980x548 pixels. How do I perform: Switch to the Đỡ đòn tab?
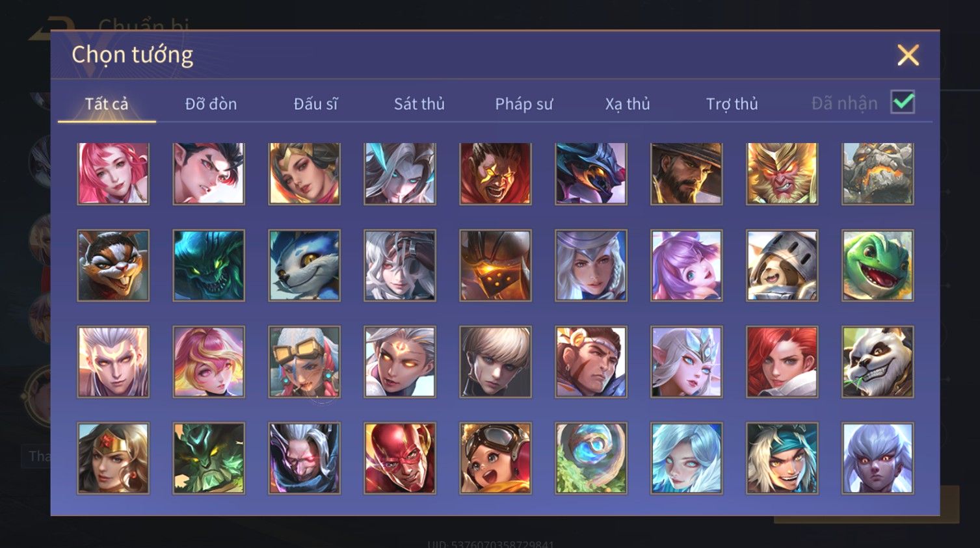pos(211,104)
